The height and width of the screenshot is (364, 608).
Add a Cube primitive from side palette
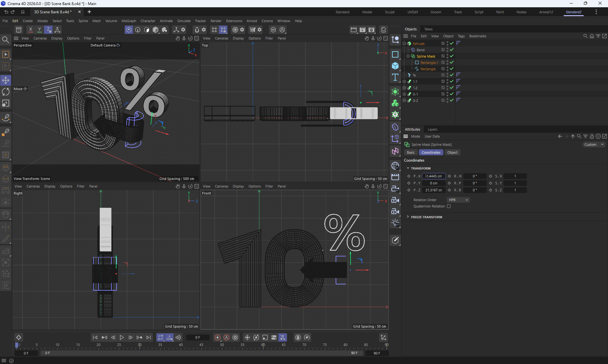pos(395,66)
